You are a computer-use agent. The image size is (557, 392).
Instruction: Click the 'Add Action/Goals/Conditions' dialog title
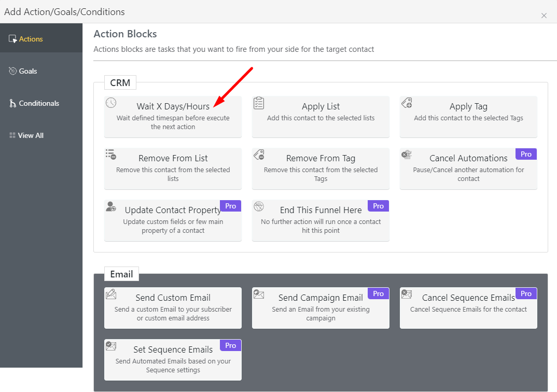(x=64, y=12)
